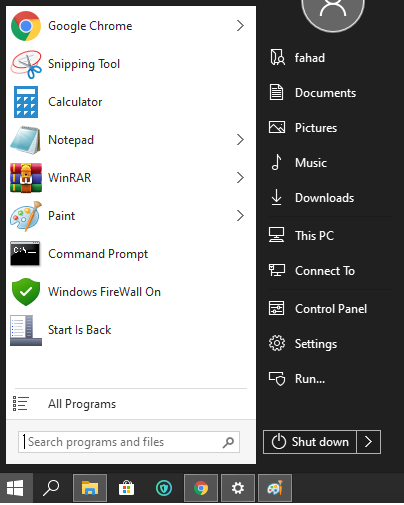This screenshot has height=505, width=404.
Task: Open the Start Is Back icon
Action: pyautogui.click(x=26, y=330)
